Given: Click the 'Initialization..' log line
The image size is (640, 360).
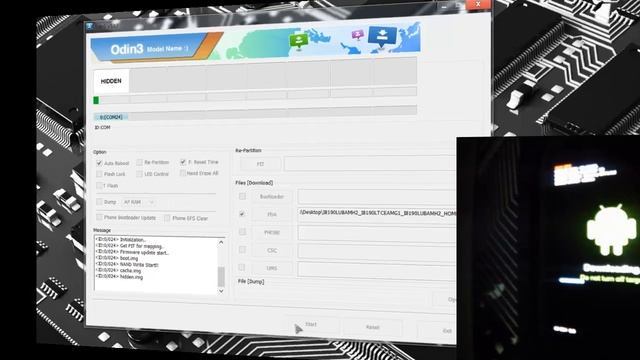Looking at the screenshot, I should 120,240.
